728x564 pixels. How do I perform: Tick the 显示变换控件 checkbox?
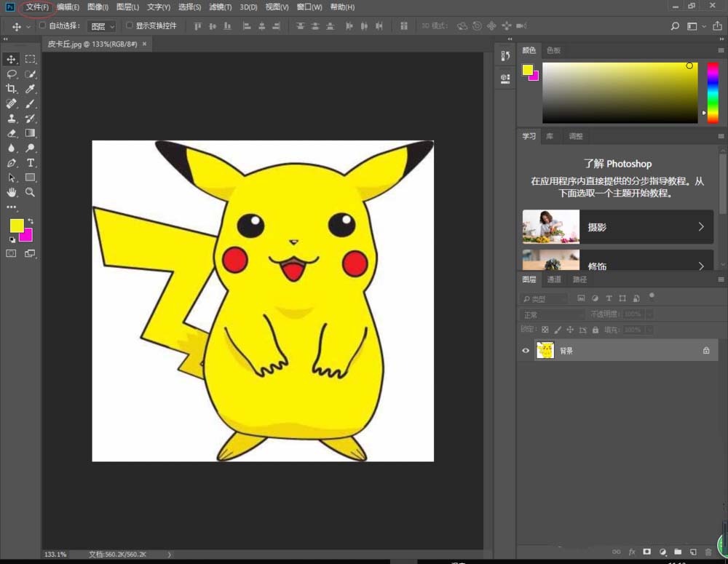pos(130,25)
